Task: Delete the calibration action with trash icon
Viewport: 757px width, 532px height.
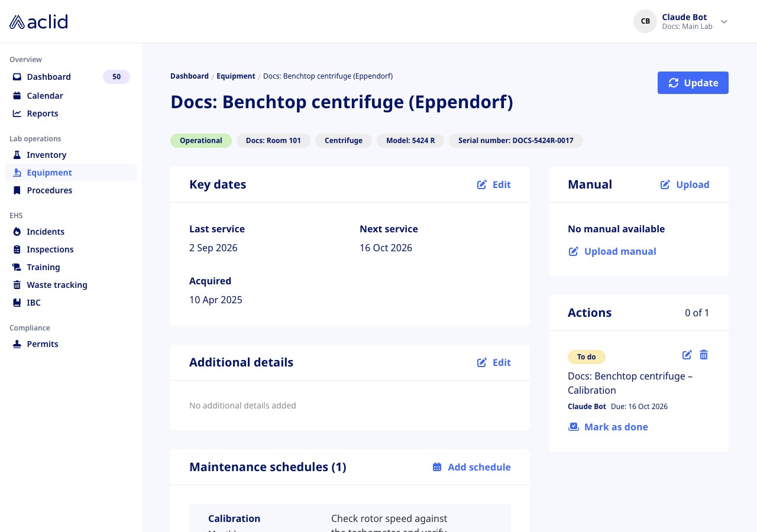Action: point(704,355)
